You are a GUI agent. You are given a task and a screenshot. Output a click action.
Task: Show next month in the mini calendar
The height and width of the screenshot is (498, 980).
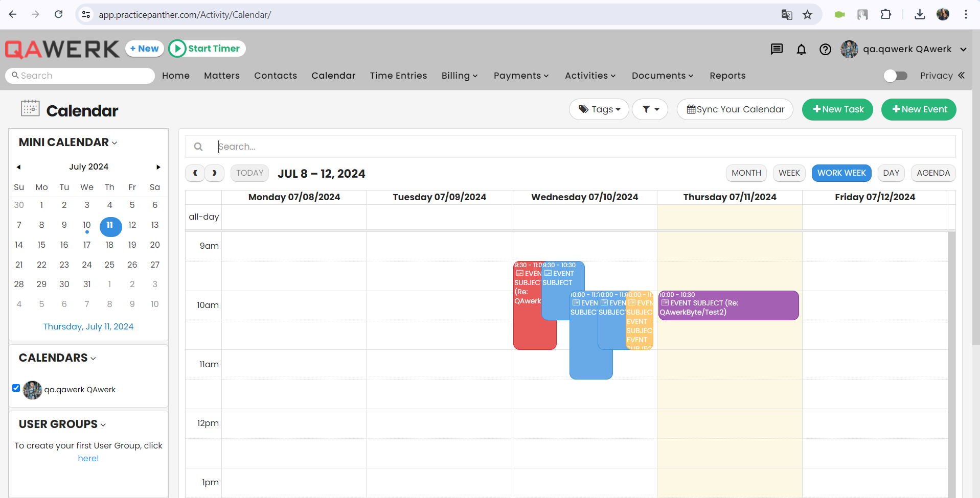(158, 167)
